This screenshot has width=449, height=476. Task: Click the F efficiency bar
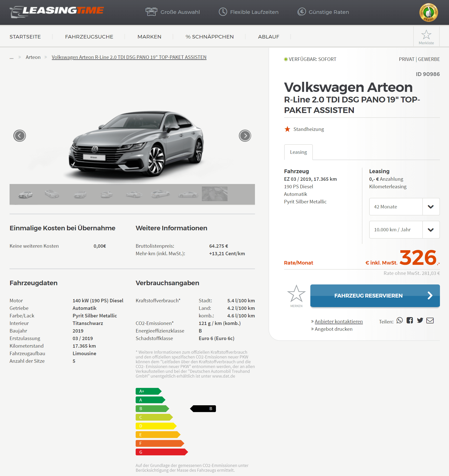click(160, 443)
